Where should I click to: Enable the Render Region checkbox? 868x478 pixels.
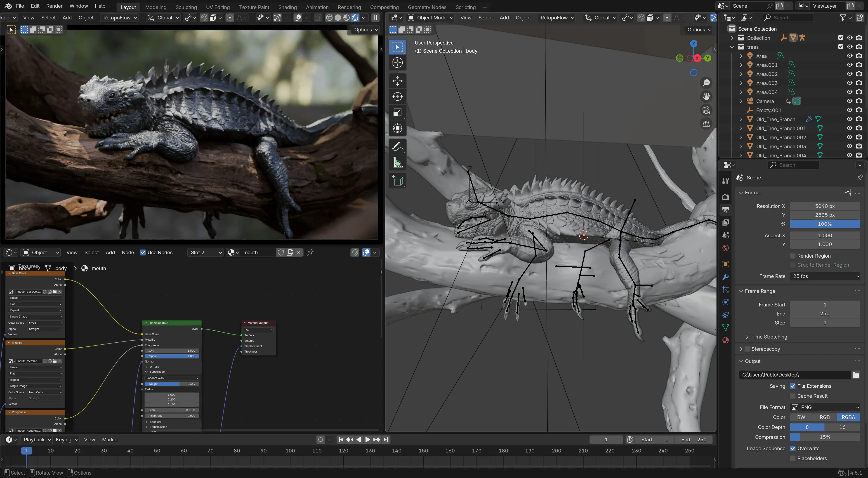(x=793, y=256)
